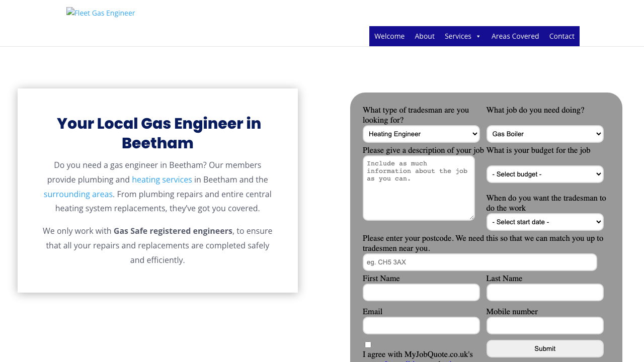Open the heating services link
This screenshot has width=644, height=362.
[162, 179]
